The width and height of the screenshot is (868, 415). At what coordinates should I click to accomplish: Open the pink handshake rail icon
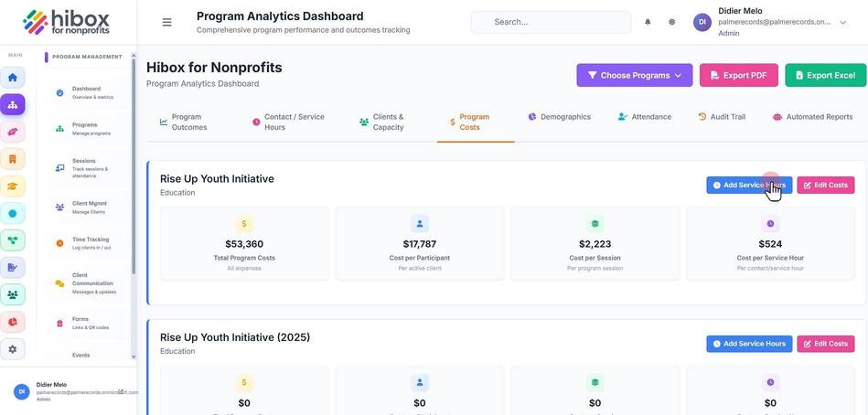click(x=12, y=132)
